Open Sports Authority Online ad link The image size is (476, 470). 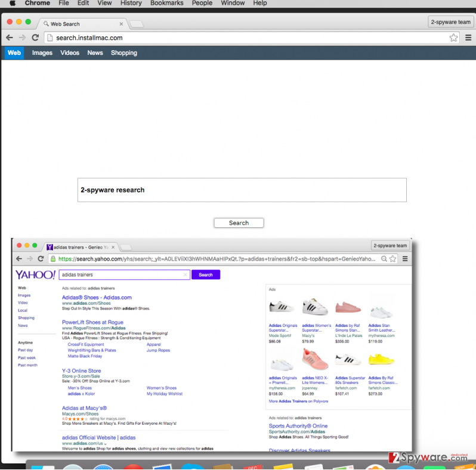point(298,426)
